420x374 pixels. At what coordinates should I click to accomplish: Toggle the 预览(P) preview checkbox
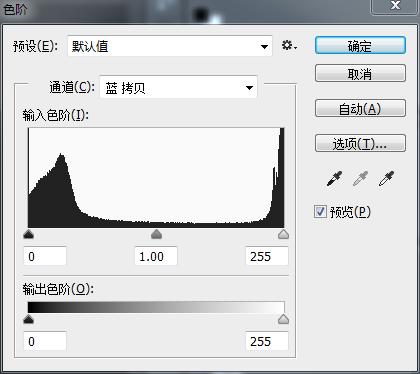tap(320, 212)
